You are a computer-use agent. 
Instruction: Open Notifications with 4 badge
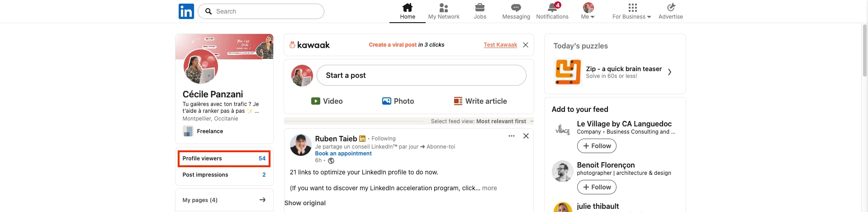click(552, 11)
